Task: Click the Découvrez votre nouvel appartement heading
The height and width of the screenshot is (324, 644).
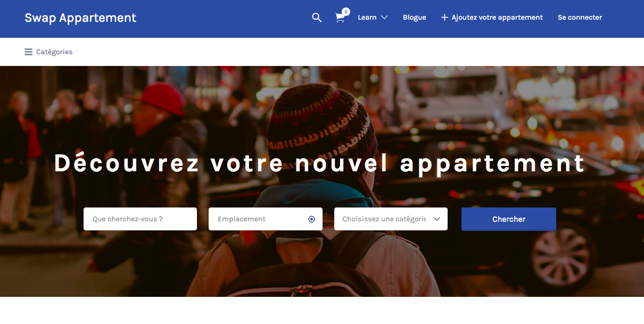Action: click(319, 163)
